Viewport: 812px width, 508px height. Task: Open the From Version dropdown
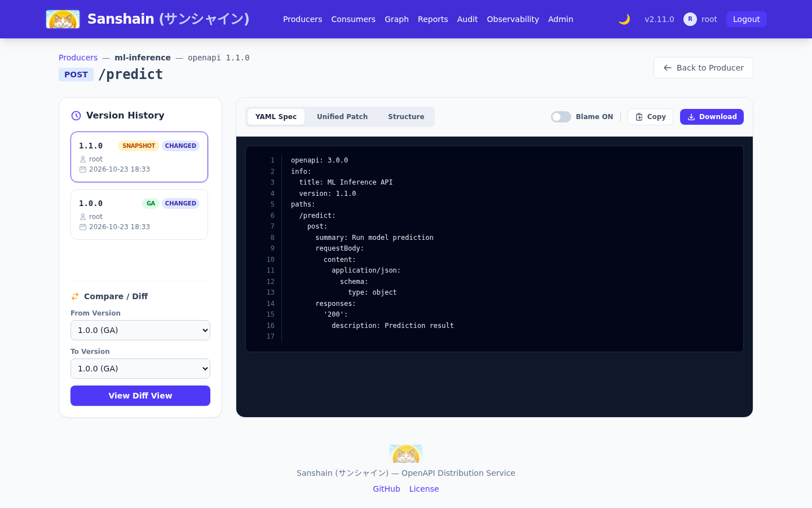140,330
